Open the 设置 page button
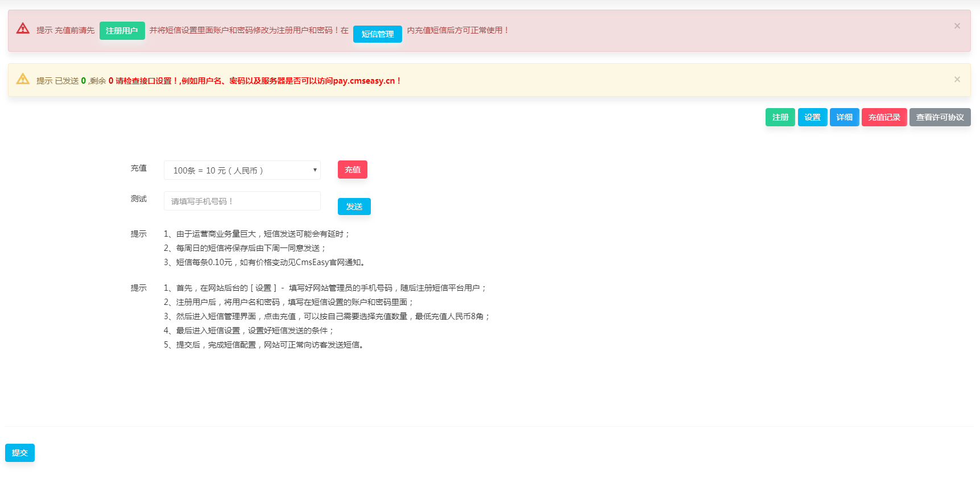980x479 pixels. coord(812,117)
